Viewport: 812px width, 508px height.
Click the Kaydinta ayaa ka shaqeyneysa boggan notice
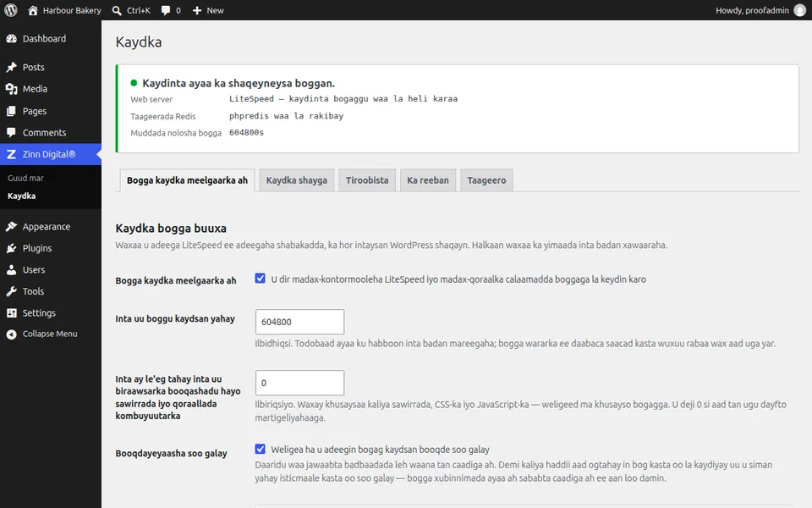point(239,84)
